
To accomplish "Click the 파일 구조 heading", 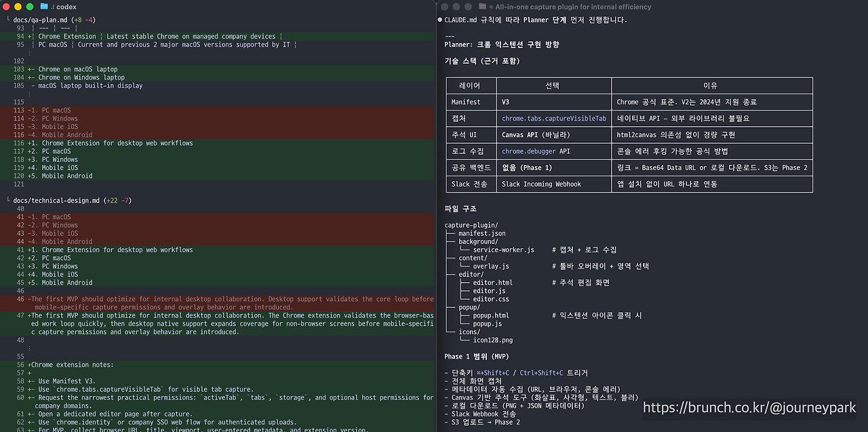I will pyautogui.click(x=460, y=209).
